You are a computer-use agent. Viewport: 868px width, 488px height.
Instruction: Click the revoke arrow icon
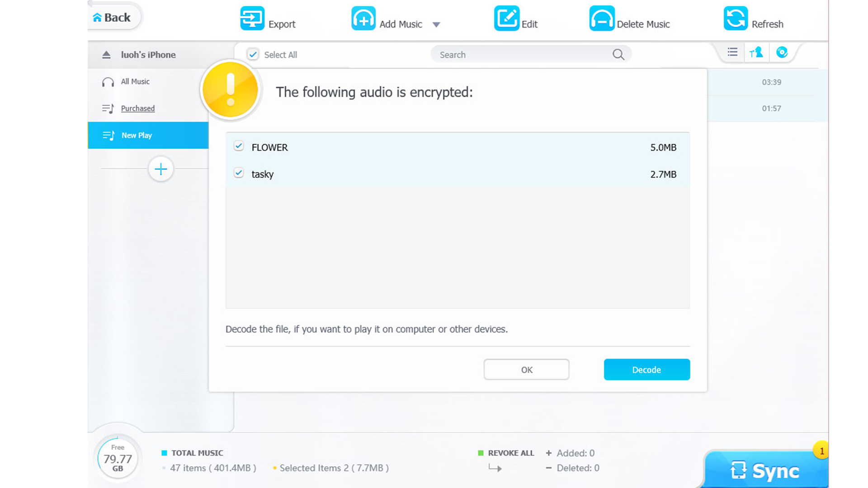click(495, 468)
